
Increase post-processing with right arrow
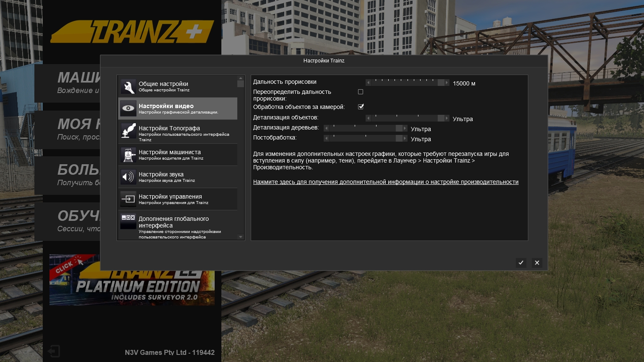click(x=405, y=139)
